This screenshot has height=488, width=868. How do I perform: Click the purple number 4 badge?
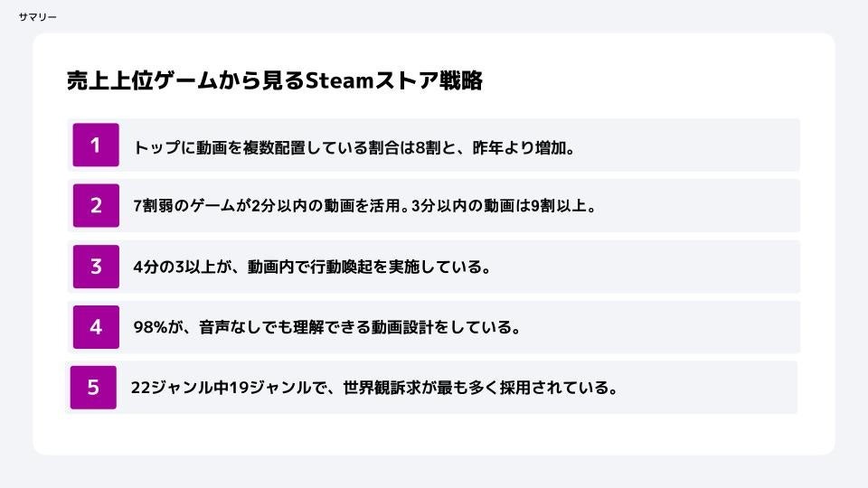[96, 327]
